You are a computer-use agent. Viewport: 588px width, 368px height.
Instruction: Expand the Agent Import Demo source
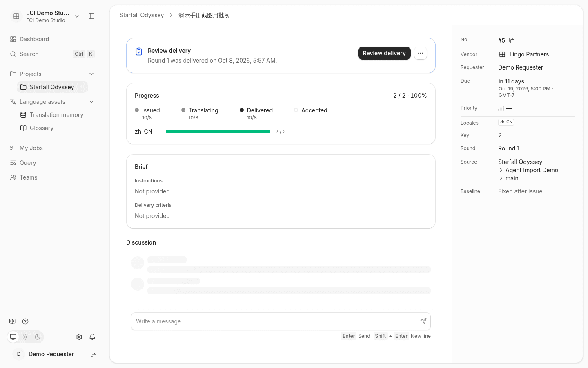[x=501, y=170]
